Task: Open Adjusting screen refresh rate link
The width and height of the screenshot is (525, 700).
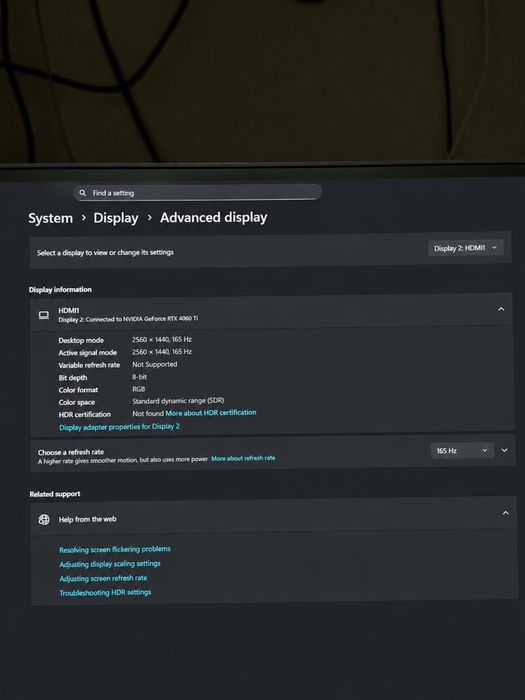Action: [103, 578]
